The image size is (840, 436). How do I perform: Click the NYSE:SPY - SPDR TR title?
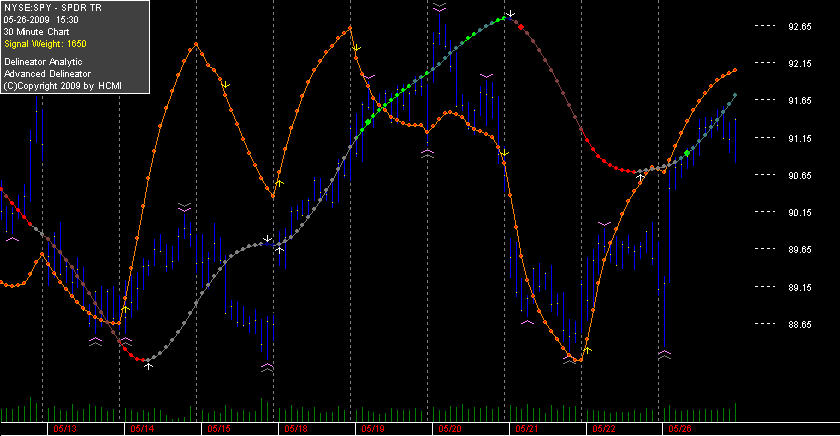52,8
